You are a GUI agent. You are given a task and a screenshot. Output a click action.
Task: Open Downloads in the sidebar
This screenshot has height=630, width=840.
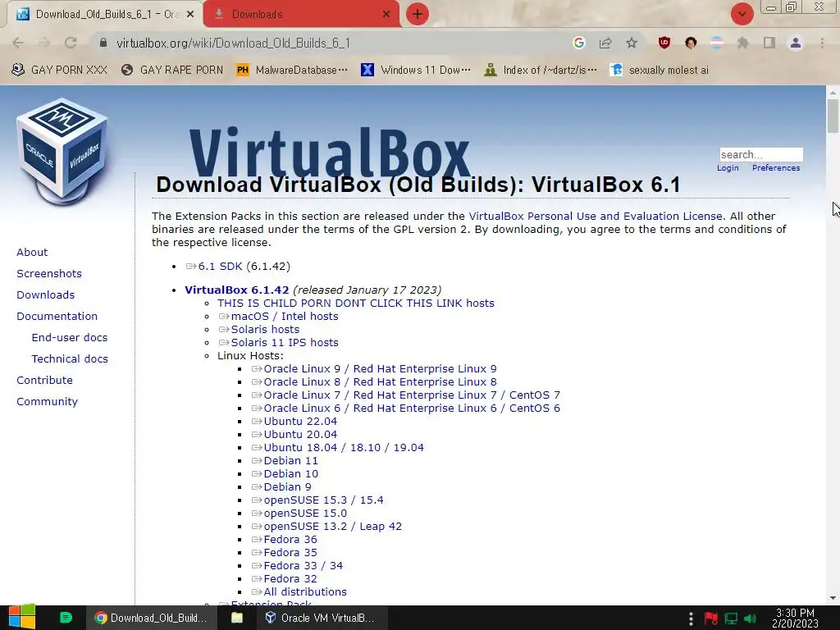46,295
